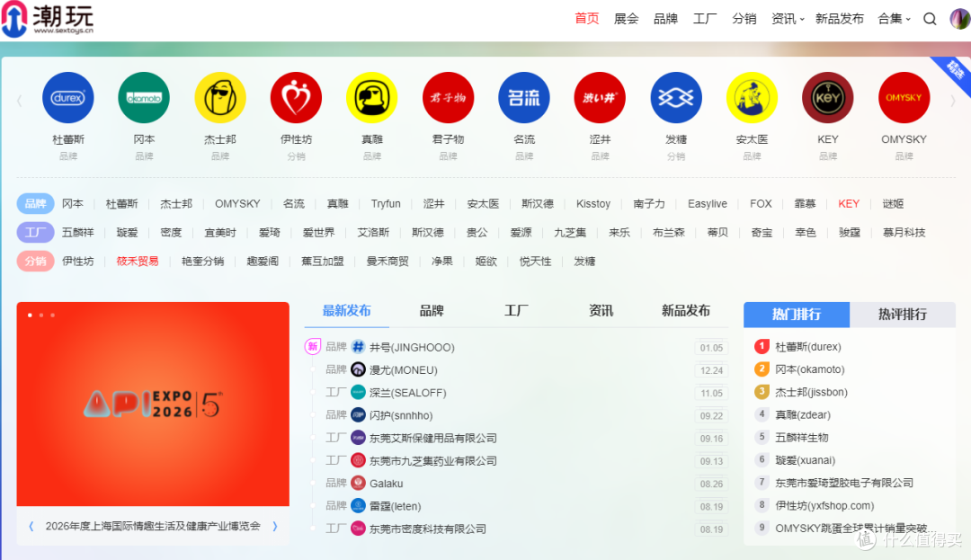This screenshot has height=560, width=971.
Task: Open the 涩井 red logo
Action: pos(600,98)
